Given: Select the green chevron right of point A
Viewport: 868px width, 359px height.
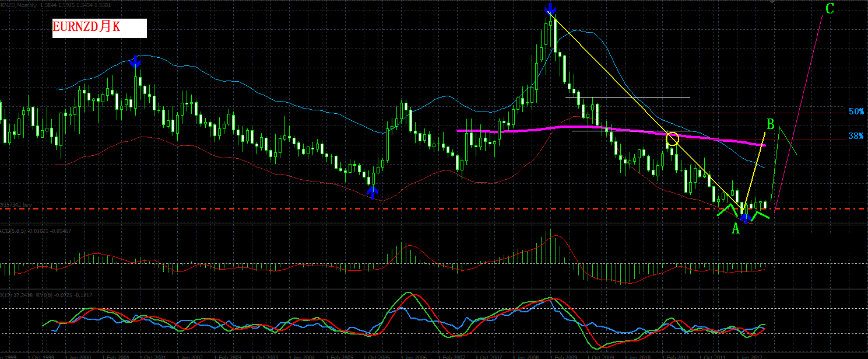Looking at the screenshot, I should 760,215.
